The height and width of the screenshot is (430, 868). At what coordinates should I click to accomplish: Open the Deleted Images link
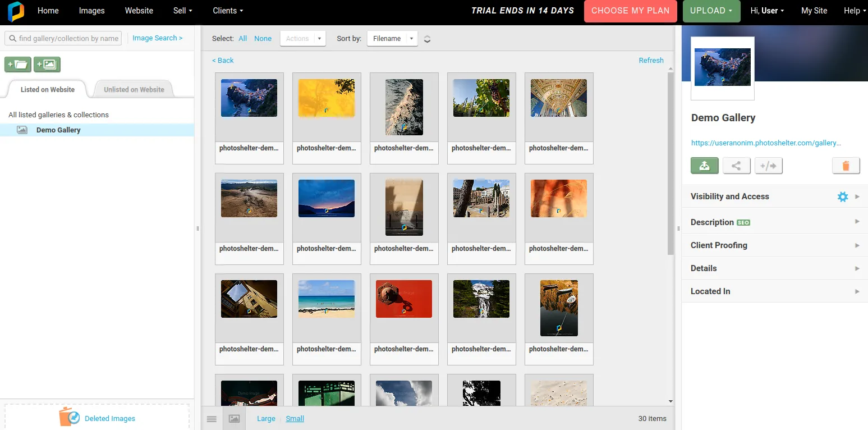pyautogui.click(x=110, y=419)
